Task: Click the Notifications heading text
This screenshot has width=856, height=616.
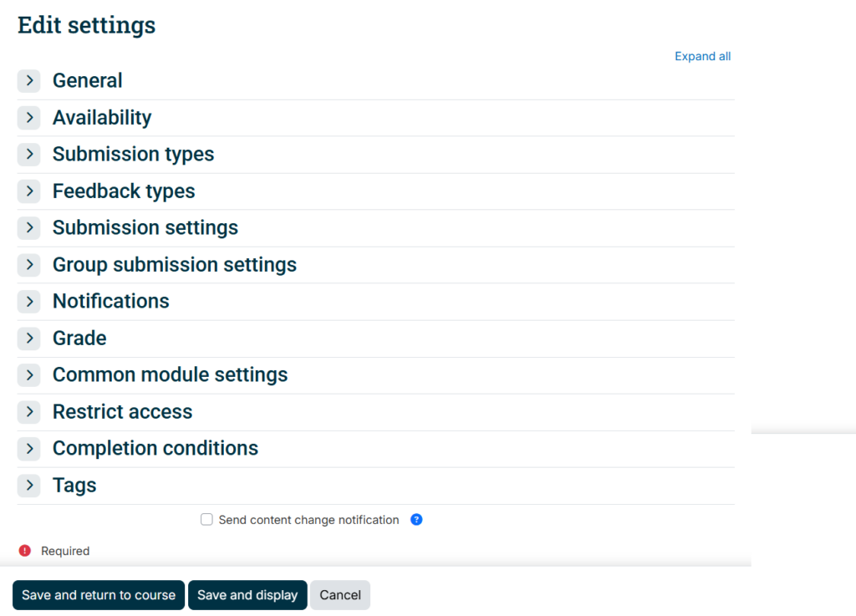Action: pyautogui.click(x=111, y=301)
